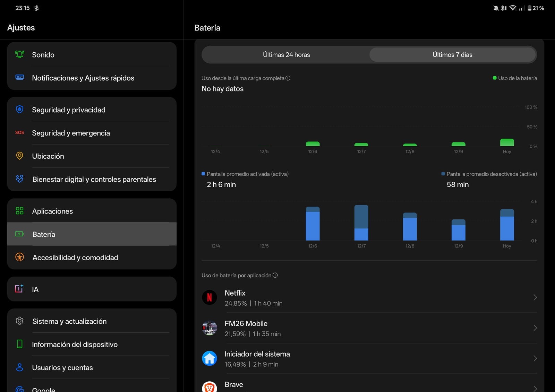Screen dimensions: 555x392
Task: Click the Sonido bell icon
Action: click(20, 54)
